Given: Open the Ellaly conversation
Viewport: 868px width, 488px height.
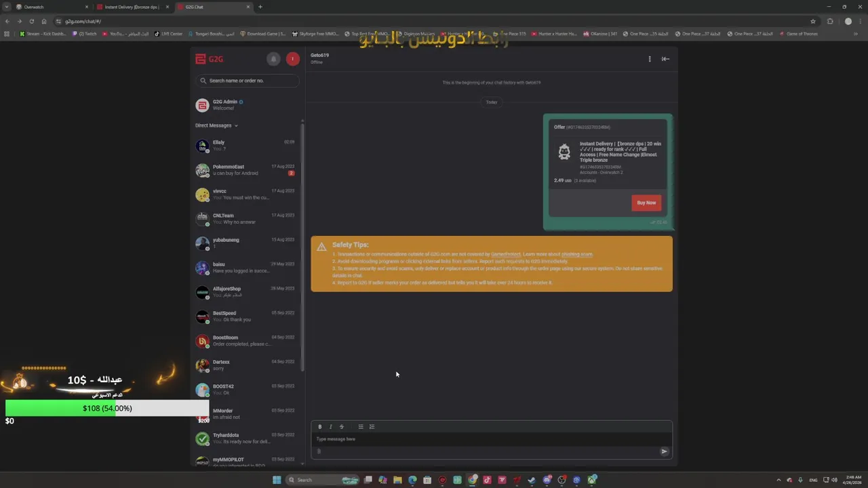Looking at the screenshot, I should point(248,146).
